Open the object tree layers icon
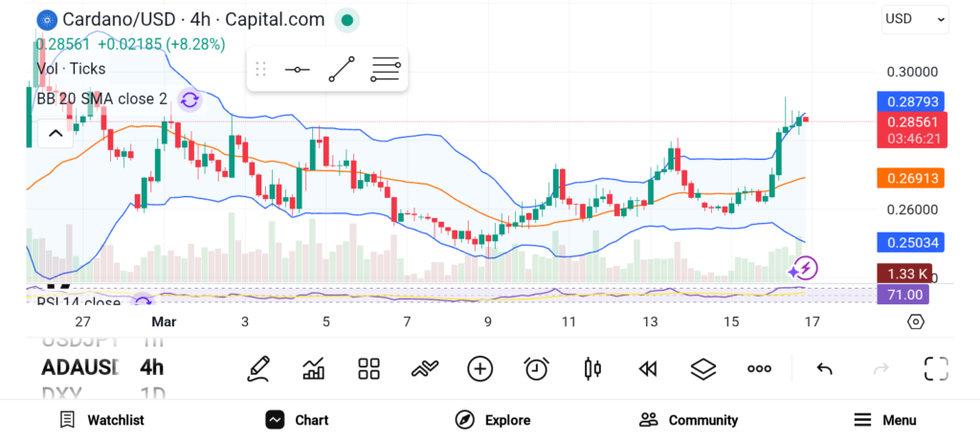The height and width of the screenshot is (441, 980). (x=703, y=368)
